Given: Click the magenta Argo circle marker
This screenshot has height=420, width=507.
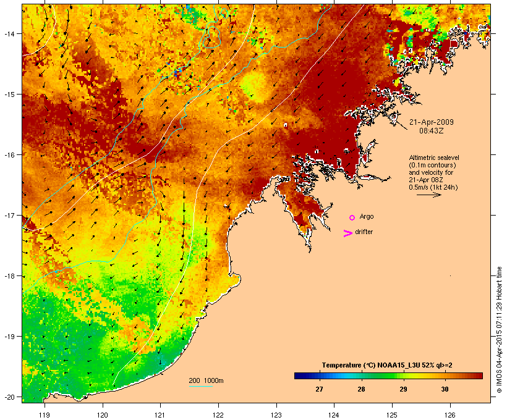Looking at the screenshot, I should [352, 218].
